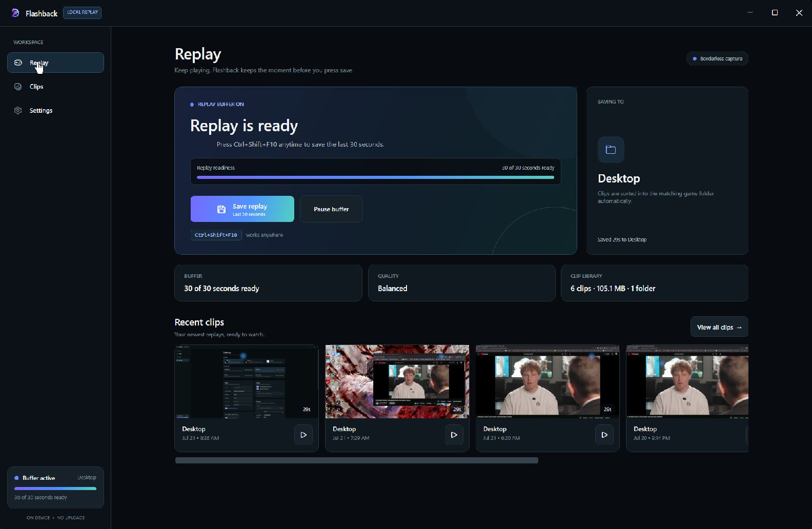Click the Desktop folder icon under Saving To

point(611,150)
